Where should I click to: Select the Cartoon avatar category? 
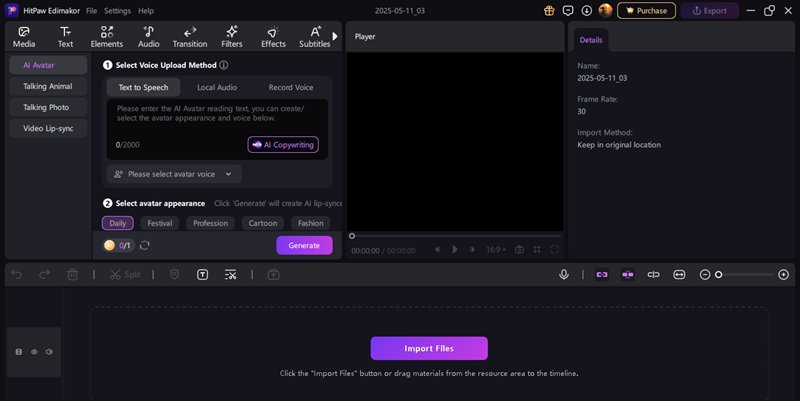263,223
